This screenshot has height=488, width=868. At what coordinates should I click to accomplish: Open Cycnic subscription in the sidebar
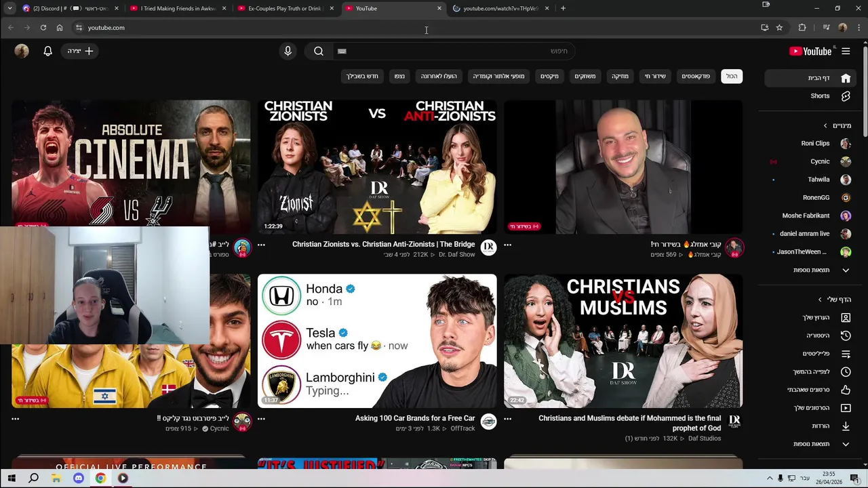point(809,161)
